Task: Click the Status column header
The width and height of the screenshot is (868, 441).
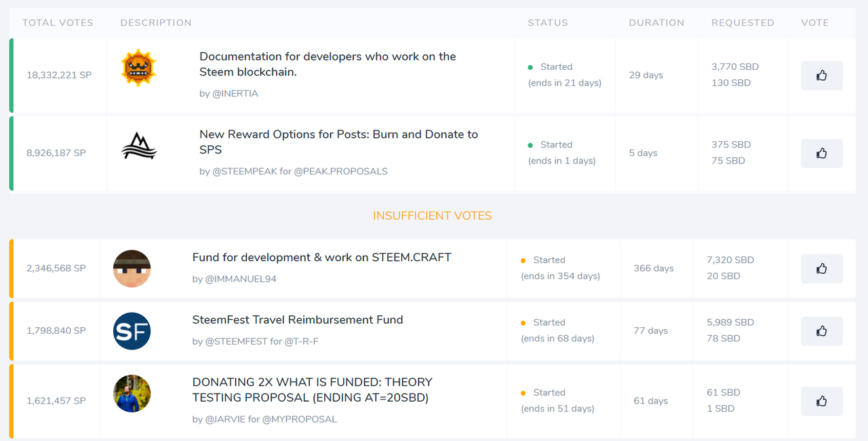Action: pyautogui.click(x=548, y=22)
